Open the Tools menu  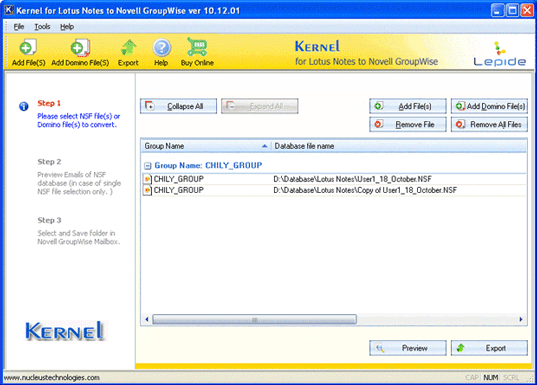(x=42, y=27)
